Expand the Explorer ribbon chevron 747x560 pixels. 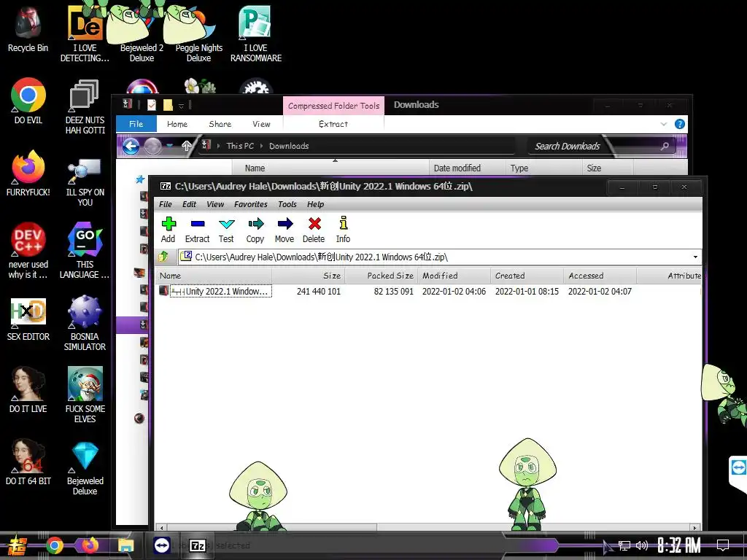click(x=664, y=124)
